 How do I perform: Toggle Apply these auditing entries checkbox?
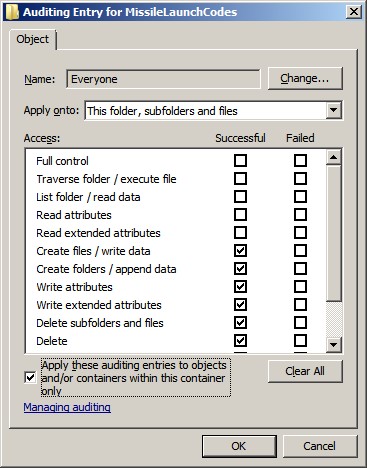30,378
